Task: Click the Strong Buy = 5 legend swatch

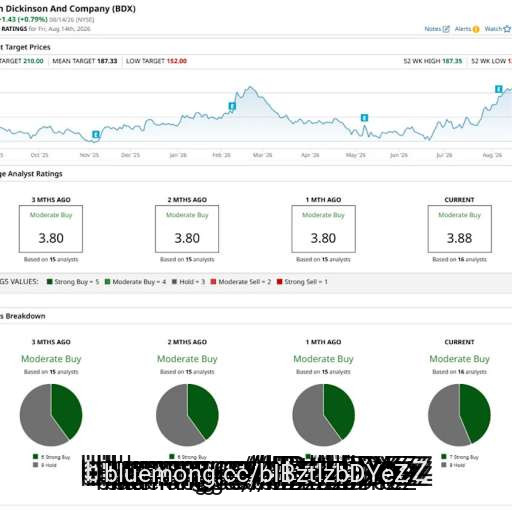Action: (x=50, y=282)
